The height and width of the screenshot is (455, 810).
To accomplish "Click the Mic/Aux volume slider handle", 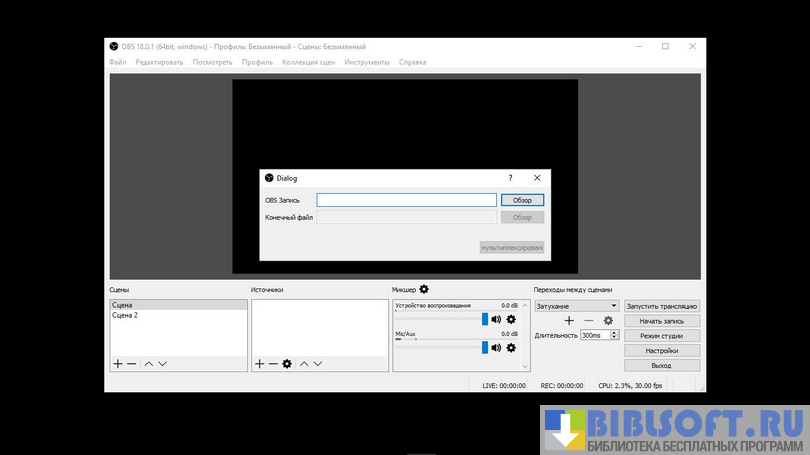I will coord(485,348).
